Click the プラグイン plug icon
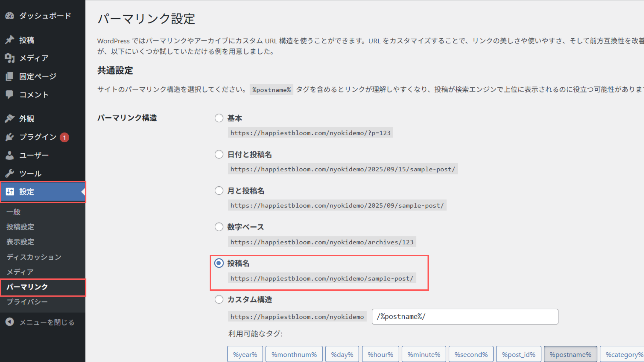644x362 pixels. (x=10, y=137)
